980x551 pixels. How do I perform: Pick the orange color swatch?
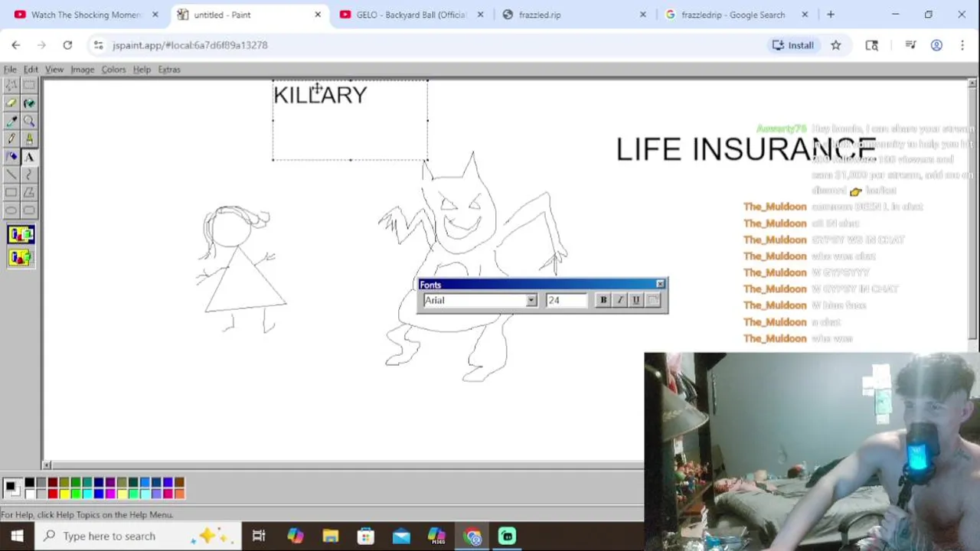(x=179, y=494)
